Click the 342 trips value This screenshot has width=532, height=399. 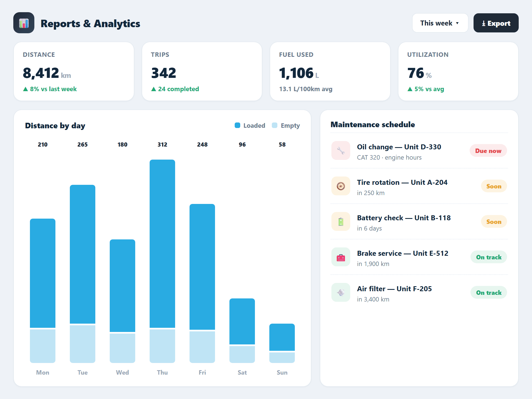(x=163, y=73)
